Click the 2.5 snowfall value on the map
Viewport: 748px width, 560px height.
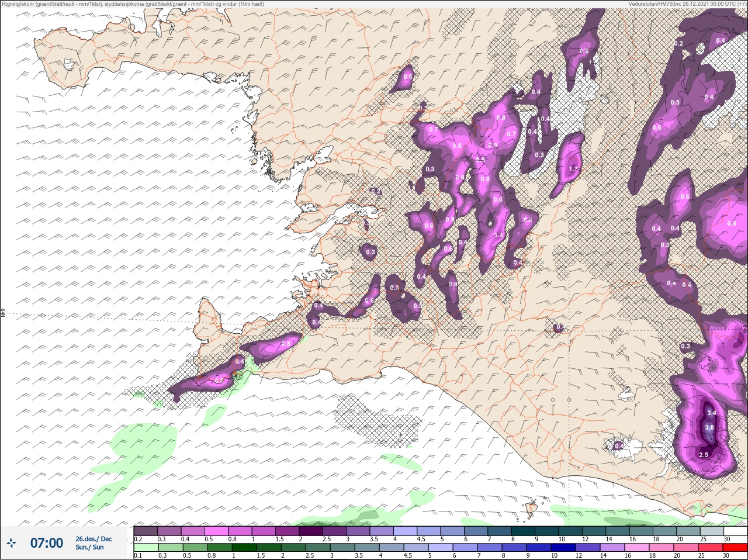point(704,455)
